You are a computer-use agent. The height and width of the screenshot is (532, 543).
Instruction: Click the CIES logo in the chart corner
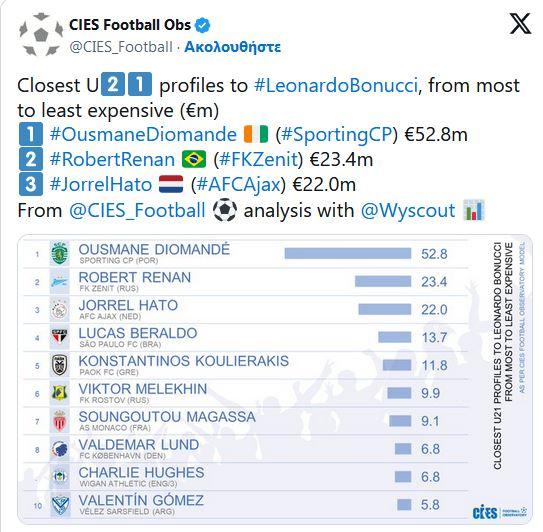point(499,513)
